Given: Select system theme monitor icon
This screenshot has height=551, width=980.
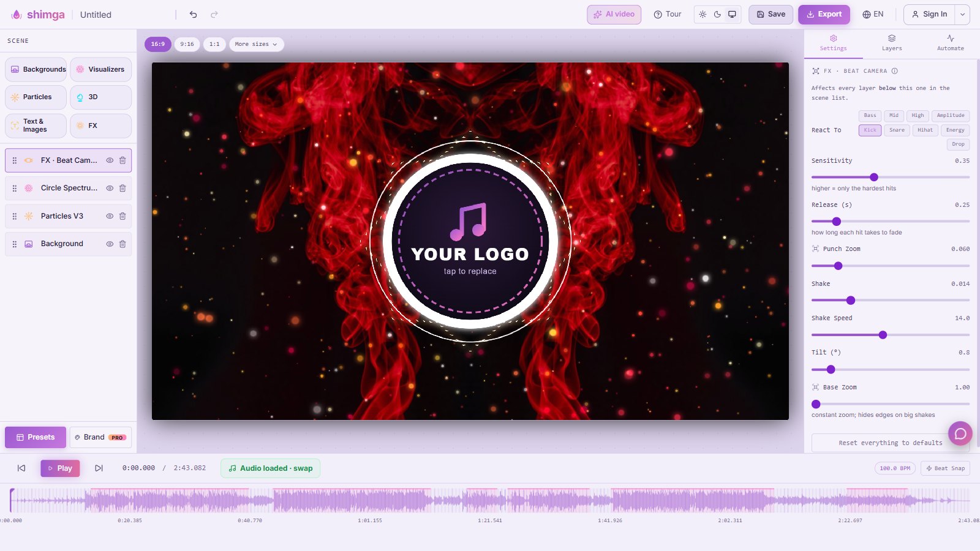Looking at the screenshot, I should [732, 14].
